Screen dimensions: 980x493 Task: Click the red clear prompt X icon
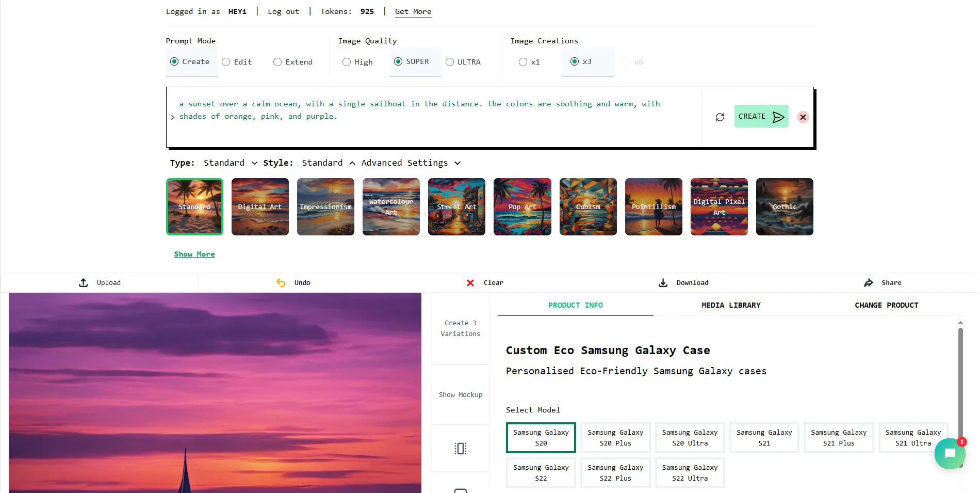(x=803, y=117)
